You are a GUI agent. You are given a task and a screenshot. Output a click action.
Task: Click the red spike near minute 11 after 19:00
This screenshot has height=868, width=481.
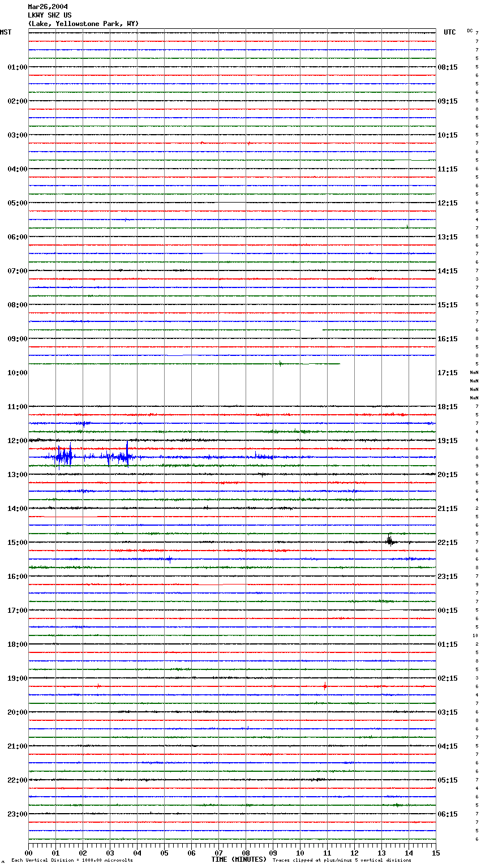(325, 686)
